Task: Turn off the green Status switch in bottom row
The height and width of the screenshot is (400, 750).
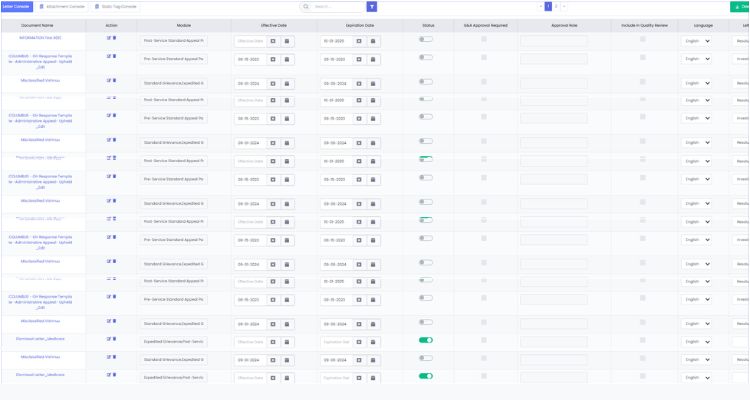Action: [x=426, y=376]
